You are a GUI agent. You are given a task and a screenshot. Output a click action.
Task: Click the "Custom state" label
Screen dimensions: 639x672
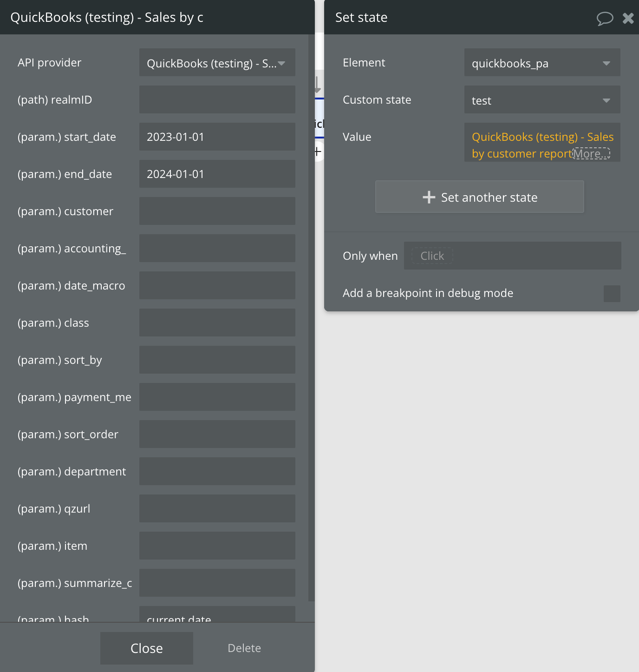coord(377,100)
